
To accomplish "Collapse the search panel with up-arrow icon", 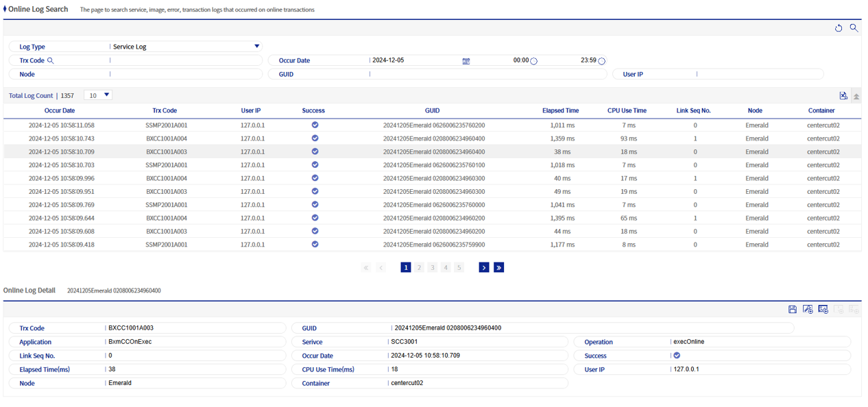I will 856,97.
